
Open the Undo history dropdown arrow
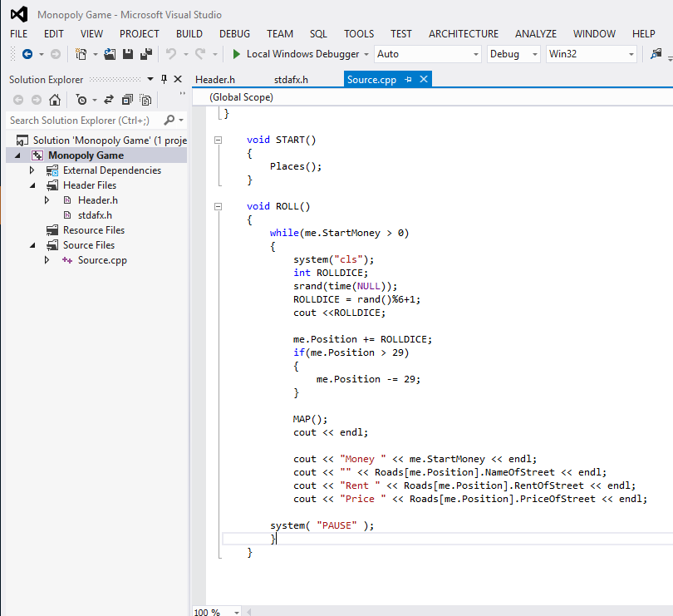pos(186,55)
